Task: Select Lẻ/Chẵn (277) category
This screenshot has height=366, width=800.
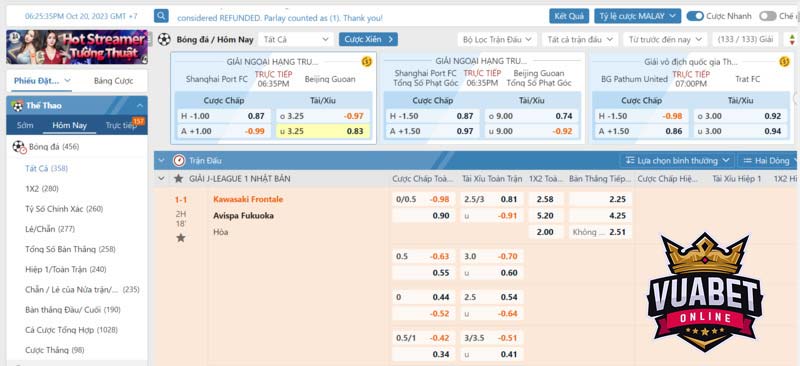Action: (50, 229)
